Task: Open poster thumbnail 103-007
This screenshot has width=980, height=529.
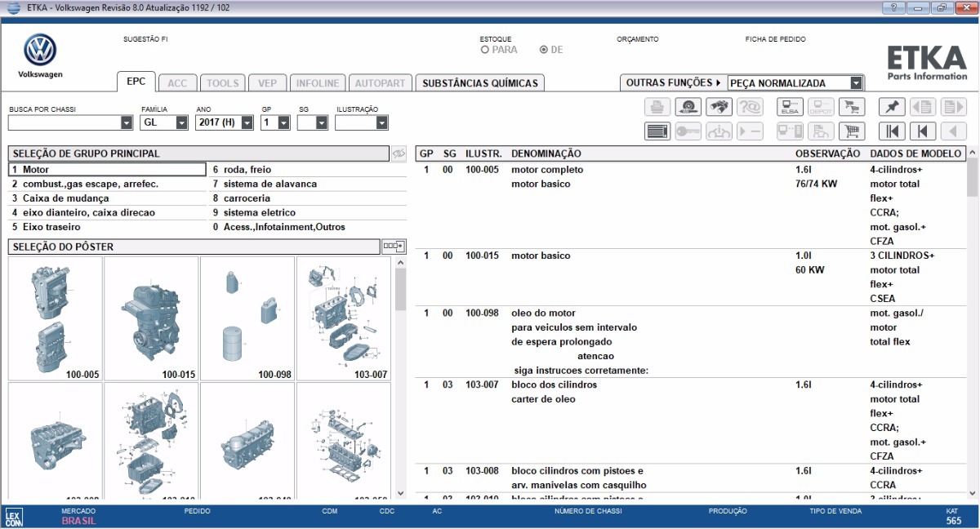Action: (344, 318)
